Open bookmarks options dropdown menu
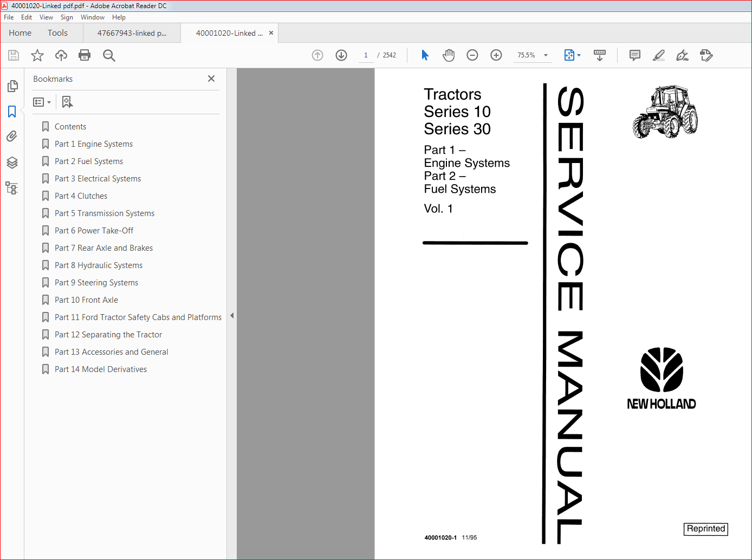Viewport: 752px width, 560px height. pos(42,102)
